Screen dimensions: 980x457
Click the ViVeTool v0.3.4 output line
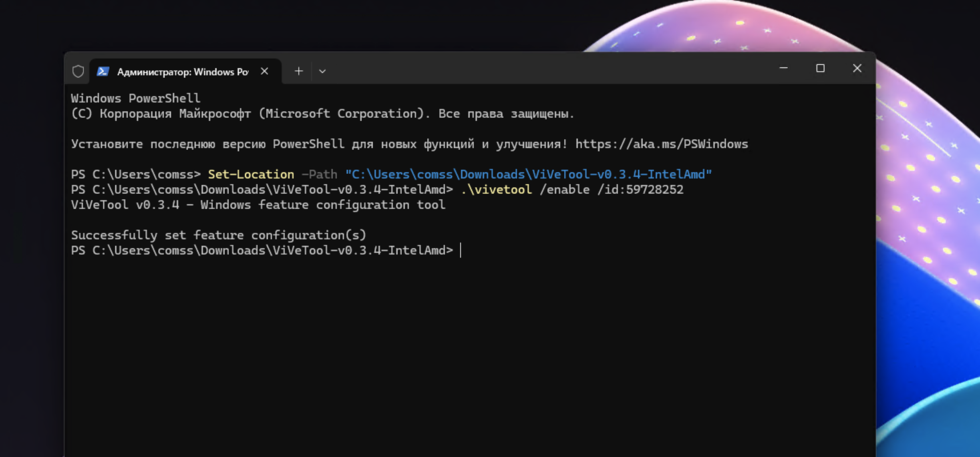[x=258, y=205]
